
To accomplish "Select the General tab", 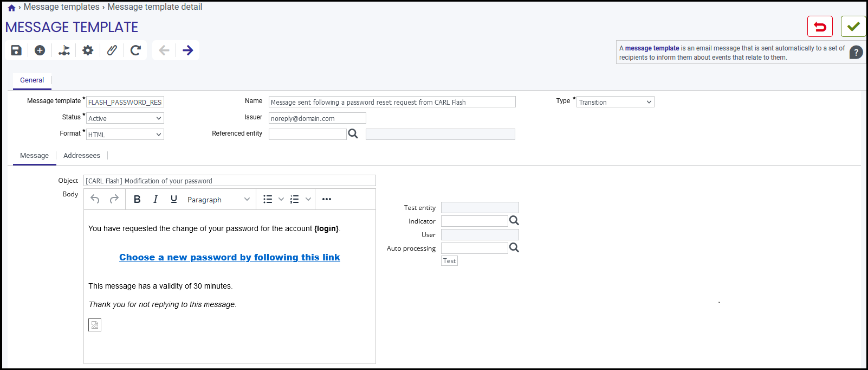I will pyautogui.click(x=32, y=80).
